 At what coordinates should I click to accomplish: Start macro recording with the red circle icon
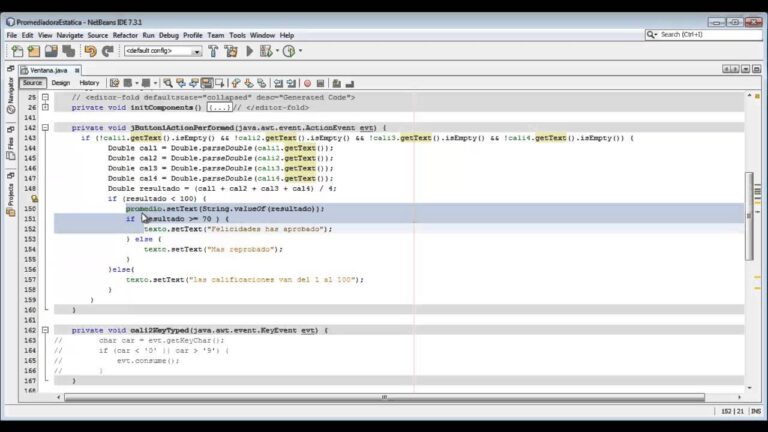tap(308, 83)
